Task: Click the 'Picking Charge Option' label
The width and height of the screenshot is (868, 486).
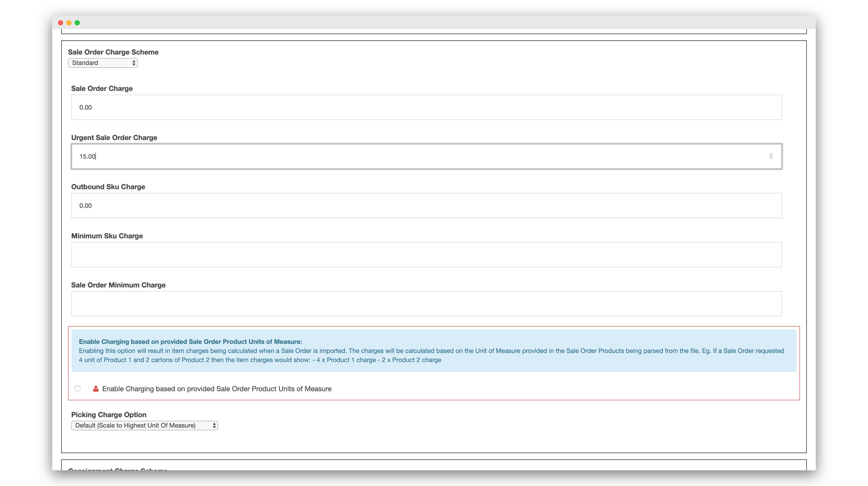Action: (x=108, y=415)
